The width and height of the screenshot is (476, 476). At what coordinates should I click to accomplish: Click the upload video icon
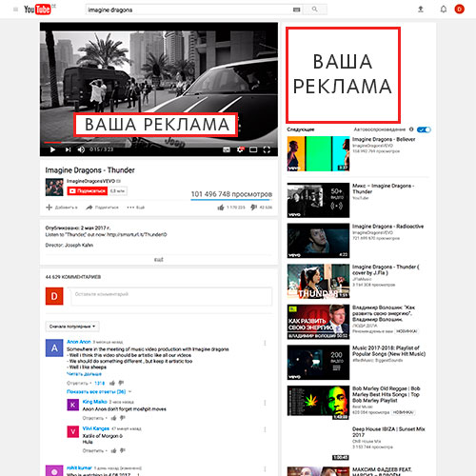[x=421, y=10]
